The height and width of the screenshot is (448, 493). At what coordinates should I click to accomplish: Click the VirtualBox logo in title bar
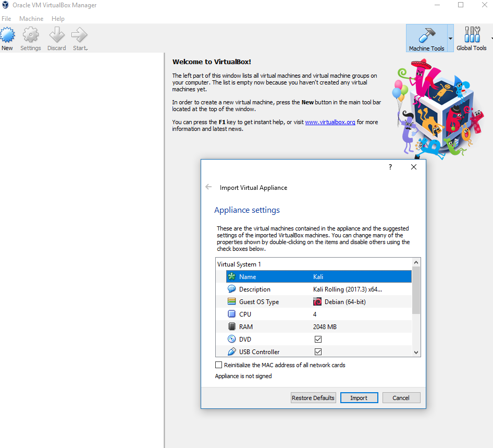(5, 5)
